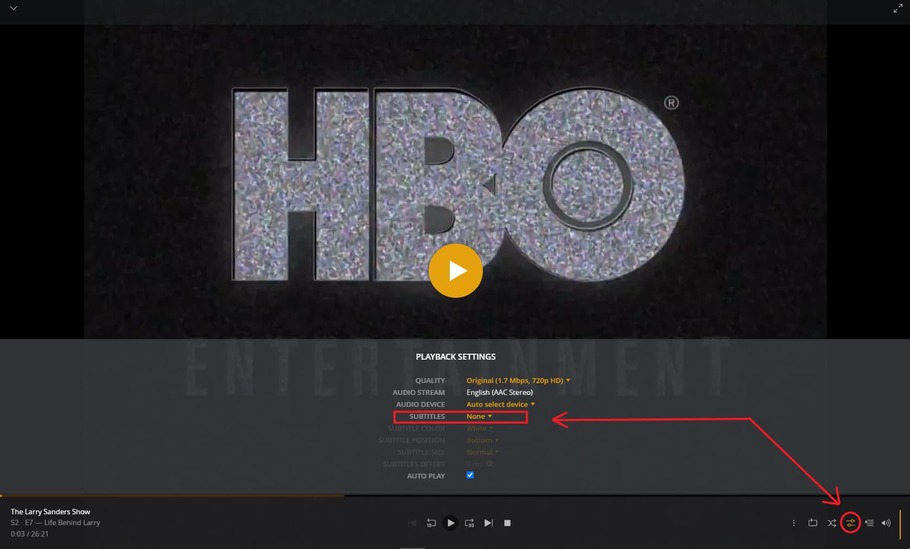Viewport: 910px width, 549px height.
Task: Click the small play button in control bar
Action: 450,523
